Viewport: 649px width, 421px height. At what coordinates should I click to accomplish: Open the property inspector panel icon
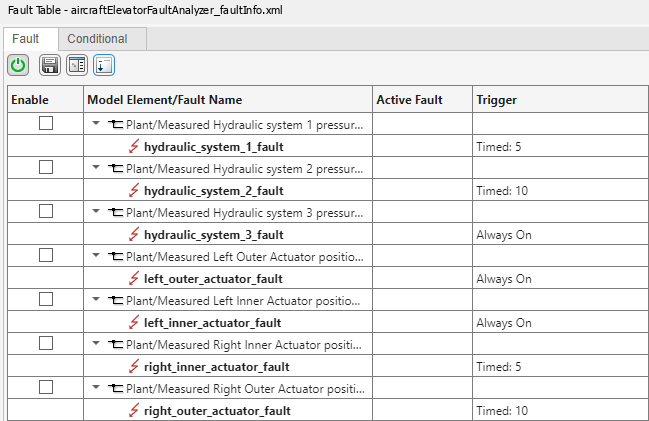(77, 66)
